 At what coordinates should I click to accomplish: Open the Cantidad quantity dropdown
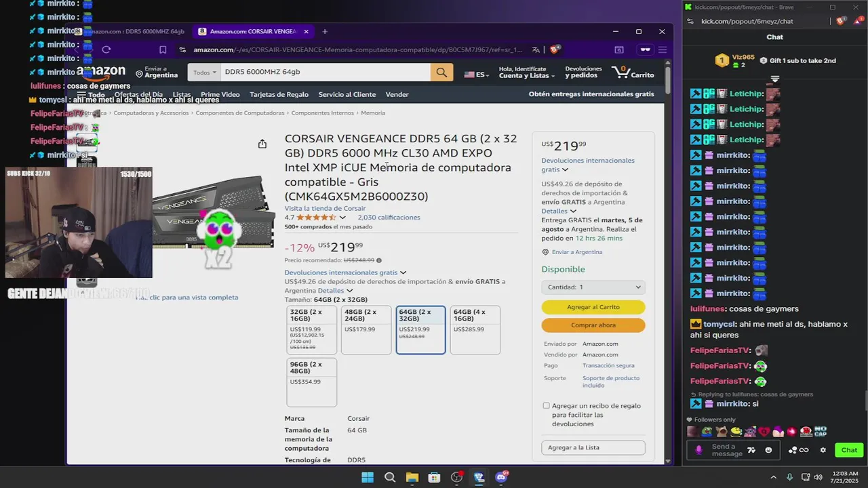593,287
